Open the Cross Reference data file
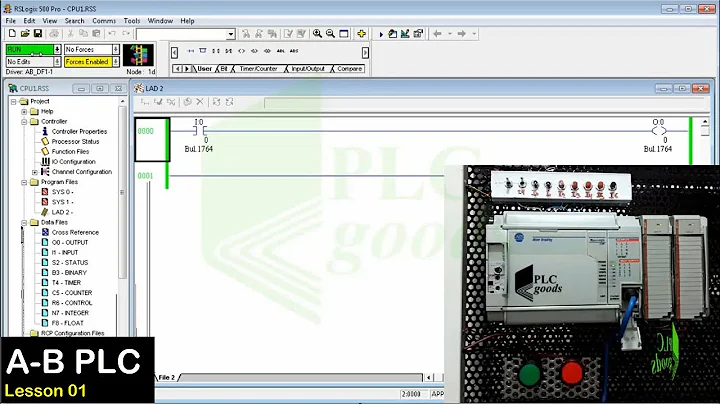This screenshot has width=720, height=404. pos(75,232)
